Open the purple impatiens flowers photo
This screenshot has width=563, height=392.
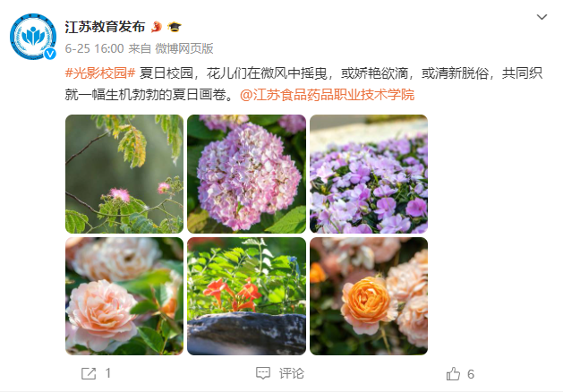369,175
